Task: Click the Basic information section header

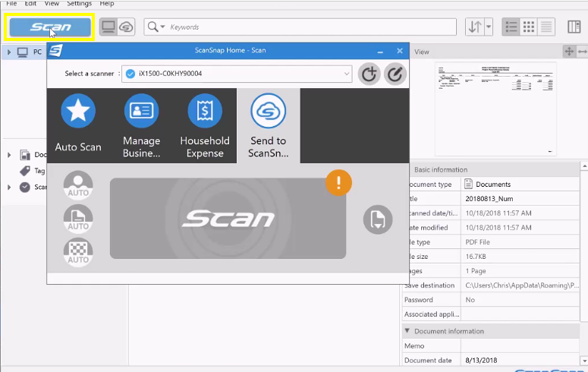Action: point(494,169)
